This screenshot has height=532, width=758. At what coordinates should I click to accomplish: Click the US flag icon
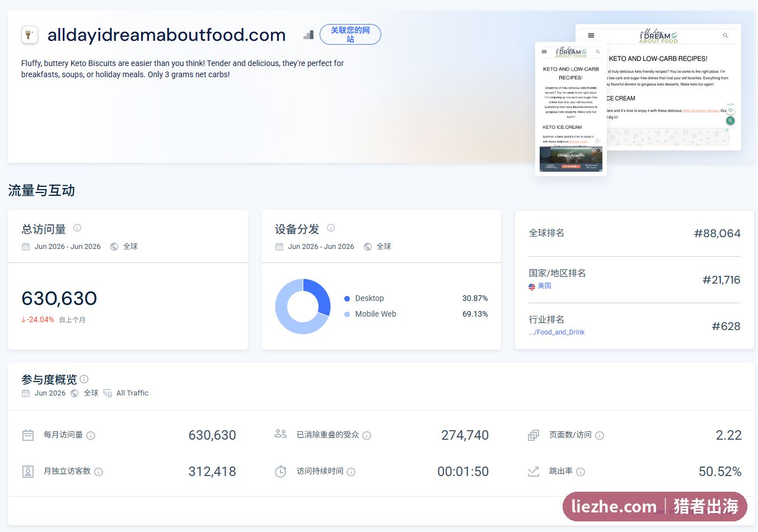tap(532, 286)
